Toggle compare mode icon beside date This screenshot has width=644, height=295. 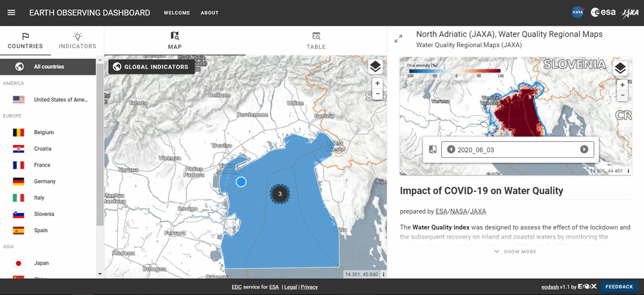click(432, 149)
